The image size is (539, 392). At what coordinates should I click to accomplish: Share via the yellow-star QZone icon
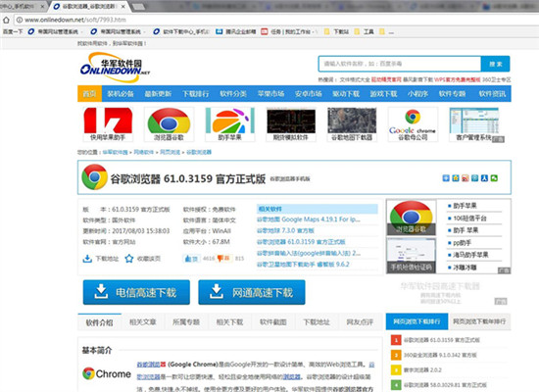456,177
